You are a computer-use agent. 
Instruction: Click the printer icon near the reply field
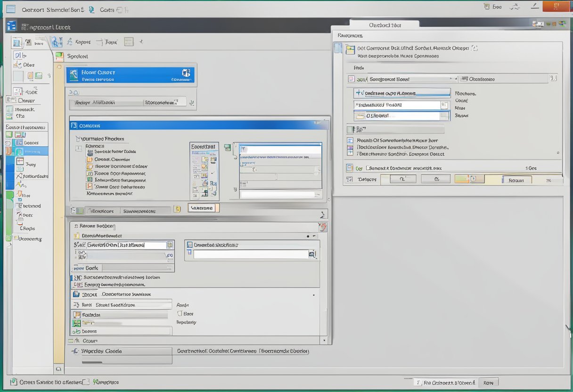click(312, 254)
